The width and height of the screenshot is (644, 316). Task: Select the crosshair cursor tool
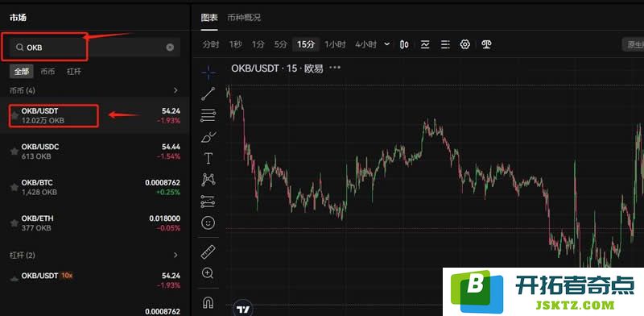click(x=208, y=73)
